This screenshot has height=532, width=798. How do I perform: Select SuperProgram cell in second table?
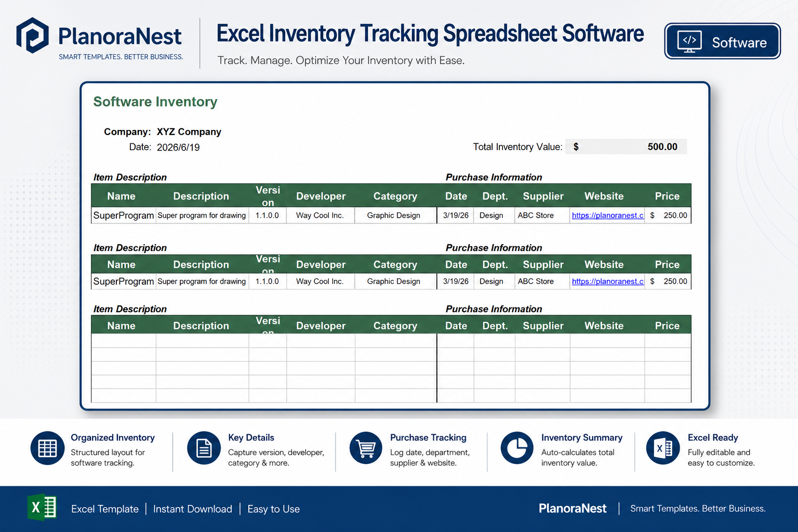[x=124, y=281]
